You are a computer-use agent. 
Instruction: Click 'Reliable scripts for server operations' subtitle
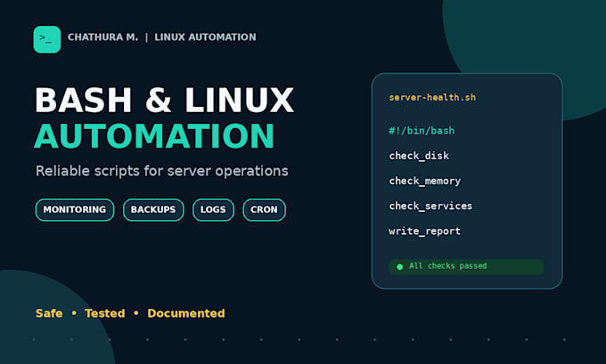(x=162, y=171)
